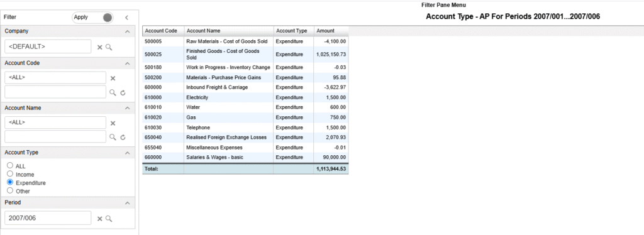Focus the Account Code search box
The image size is (644, 235).
pos(55,92)
